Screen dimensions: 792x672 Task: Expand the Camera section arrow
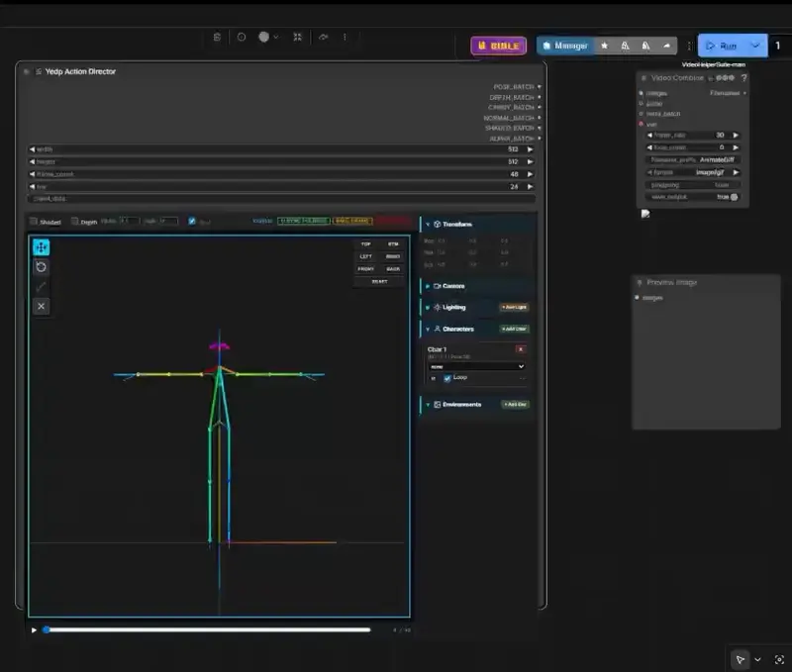428,286
